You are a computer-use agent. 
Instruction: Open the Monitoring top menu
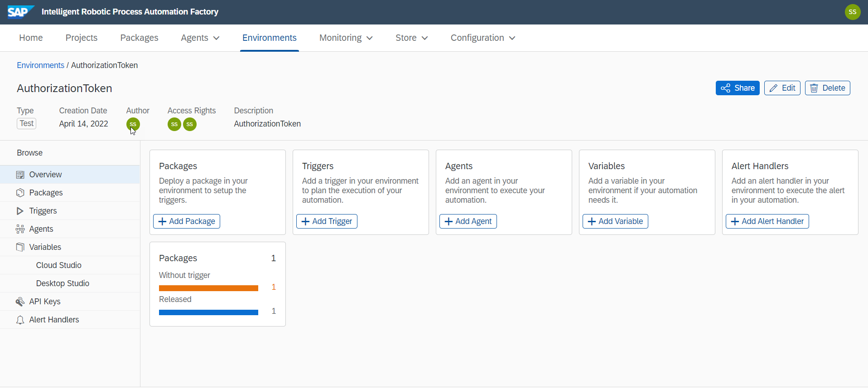346,38
